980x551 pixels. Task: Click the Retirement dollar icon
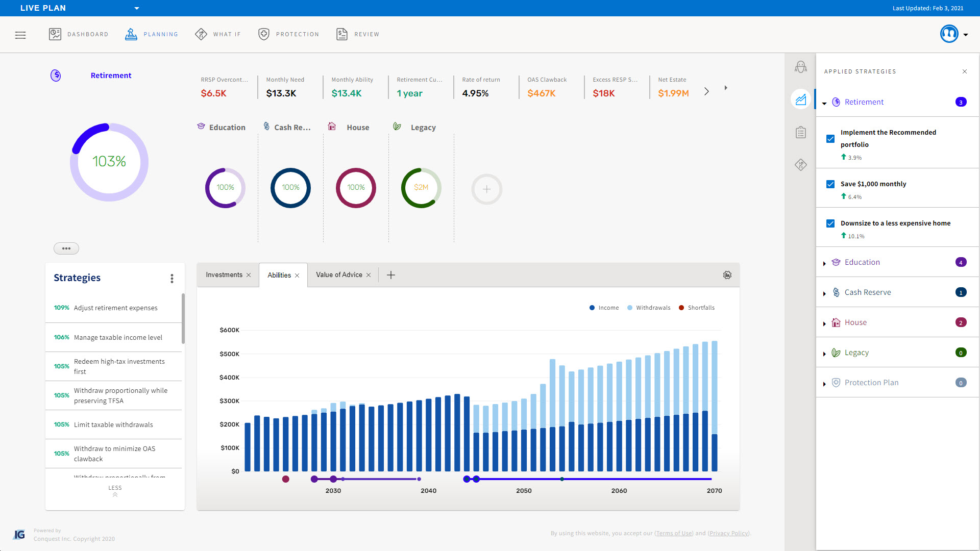56,76
